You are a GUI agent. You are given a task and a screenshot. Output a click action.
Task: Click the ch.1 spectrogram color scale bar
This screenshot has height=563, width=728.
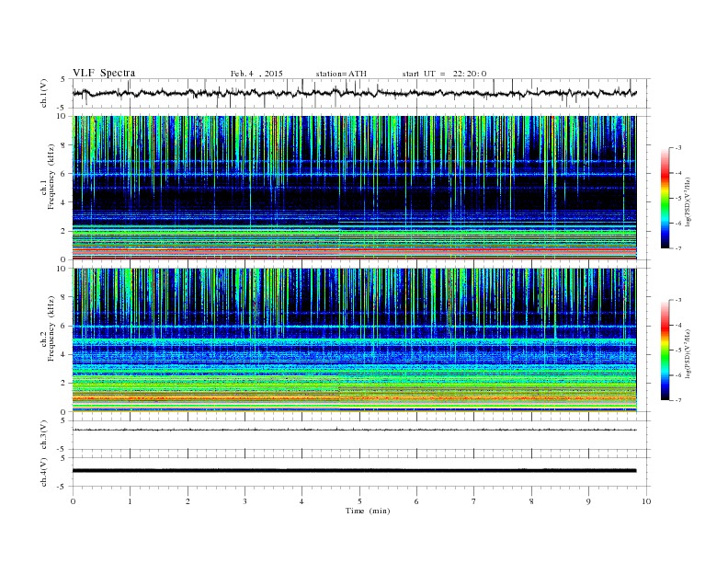pyautogui.click(x=665, y=199)
